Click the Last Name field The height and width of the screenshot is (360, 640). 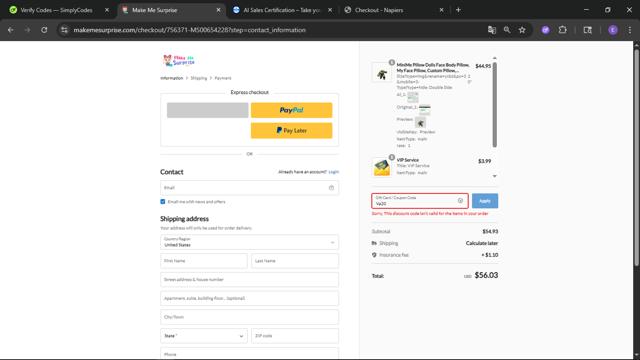click(x=295, y=261)
